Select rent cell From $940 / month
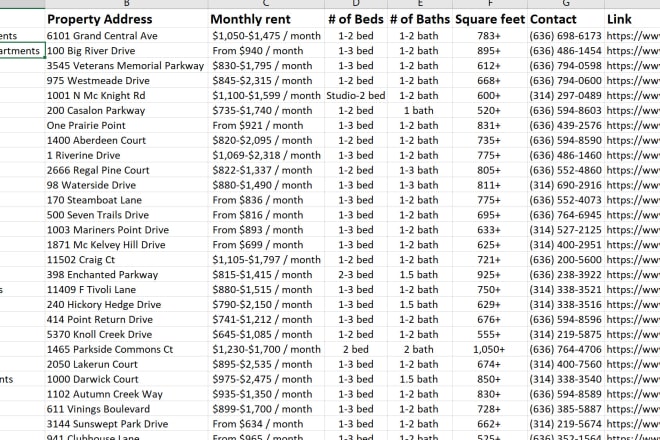The image size is (660, 440). pyautogui.click(x=266, y=51)
